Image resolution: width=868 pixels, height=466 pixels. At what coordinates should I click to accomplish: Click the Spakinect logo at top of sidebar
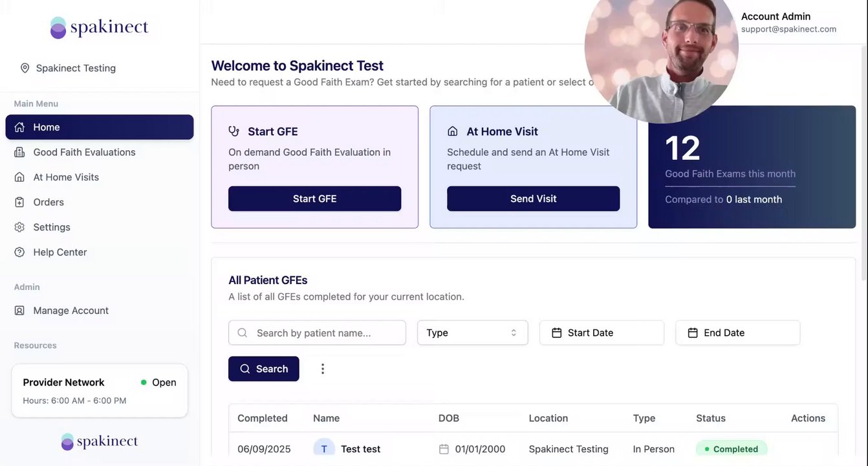coord(100,28)
